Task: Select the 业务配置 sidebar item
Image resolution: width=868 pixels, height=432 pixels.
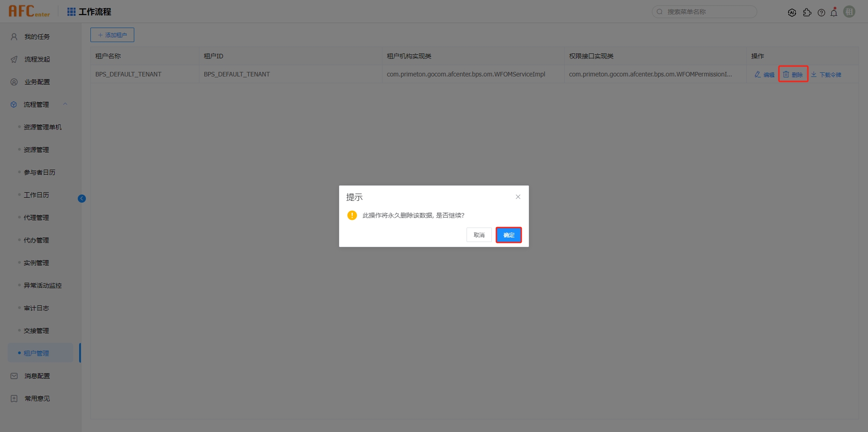Action: (38, 81)
